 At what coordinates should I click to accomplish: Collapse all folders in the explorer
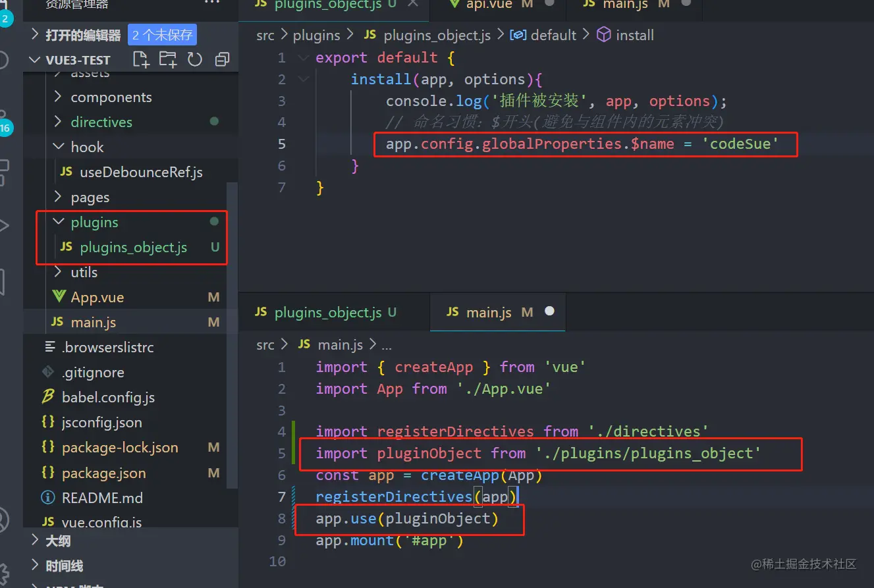pos(222,60)
